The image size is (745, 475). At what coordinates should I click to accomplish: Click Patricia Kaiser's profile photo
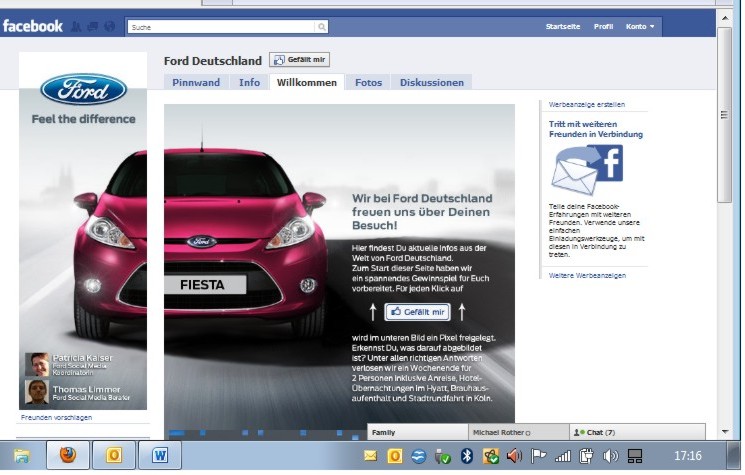(x=37, y=364)
